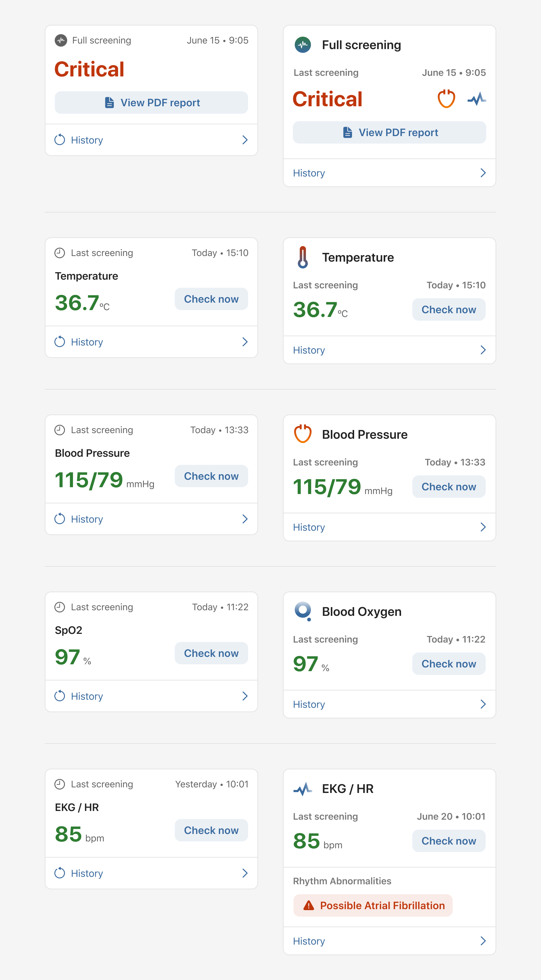
Task: Expand History chevron on left Temperature card
Action: 245,342
